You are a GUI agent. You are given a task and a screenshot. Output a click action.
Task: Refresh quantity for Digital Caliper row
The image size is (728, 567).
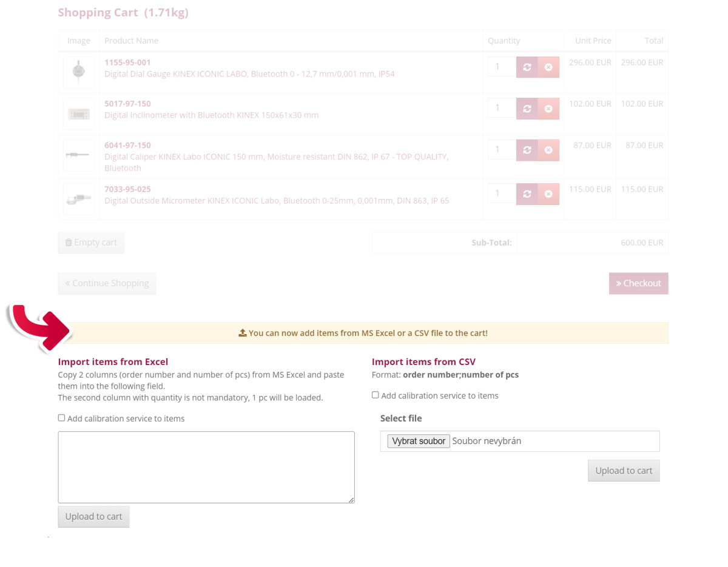point(527,150)
